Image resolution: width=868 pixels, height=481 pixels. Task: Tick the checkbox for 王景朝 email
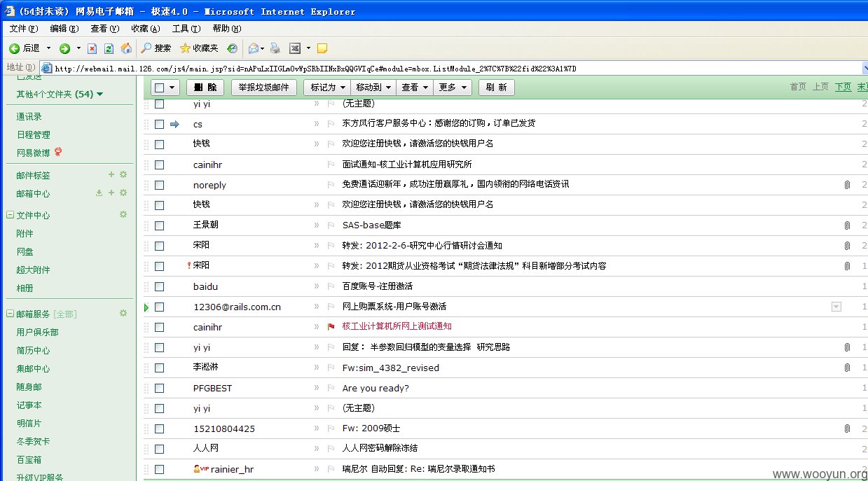point(159,225)
